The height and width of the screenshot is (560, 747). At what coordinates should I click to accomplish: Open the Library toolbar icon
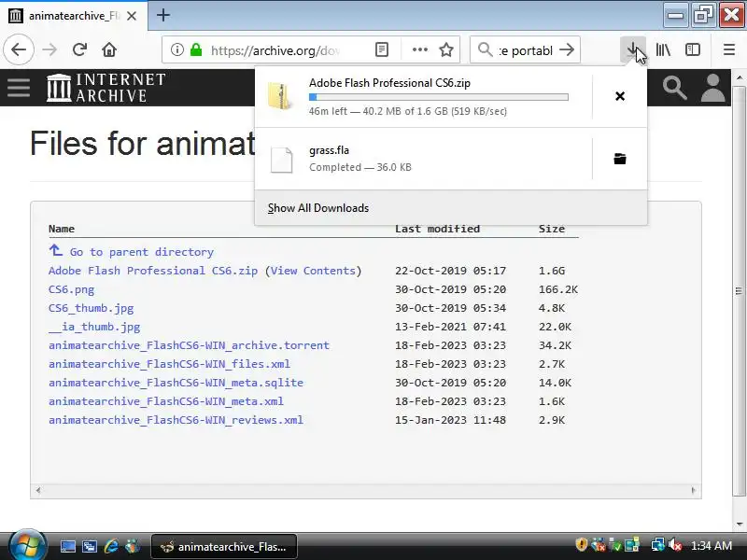(x=663, y=49)
